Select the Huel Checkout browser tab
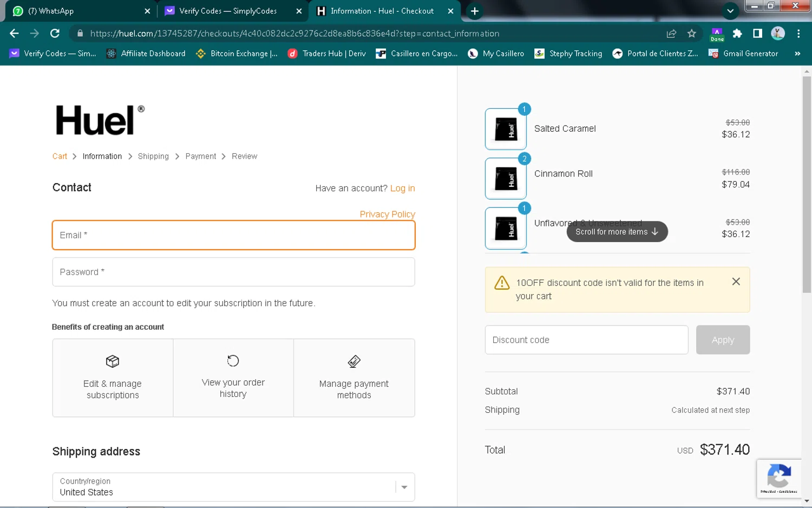812x508 pixels. coord(384,11)
